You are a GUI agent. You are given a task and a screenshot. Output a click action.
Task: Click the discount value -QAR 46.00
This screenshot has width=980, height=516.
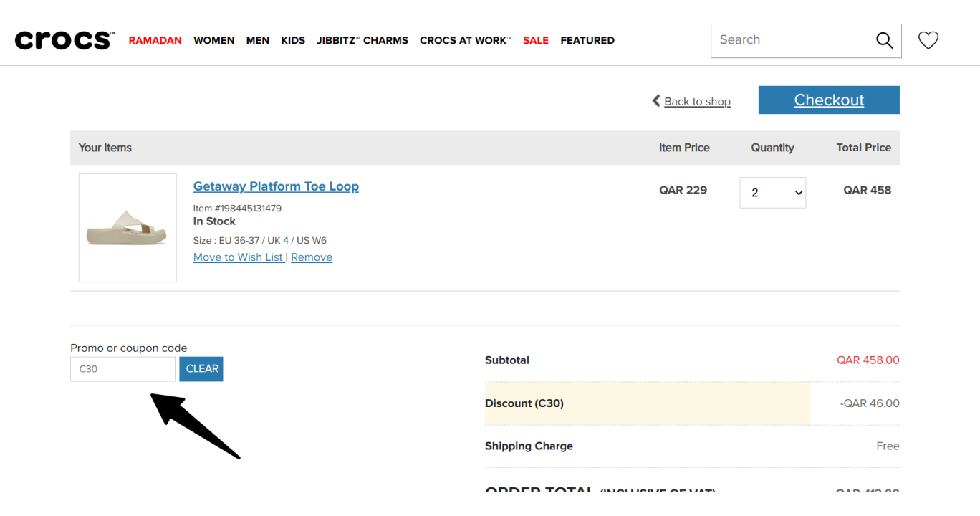coord(870,403)
